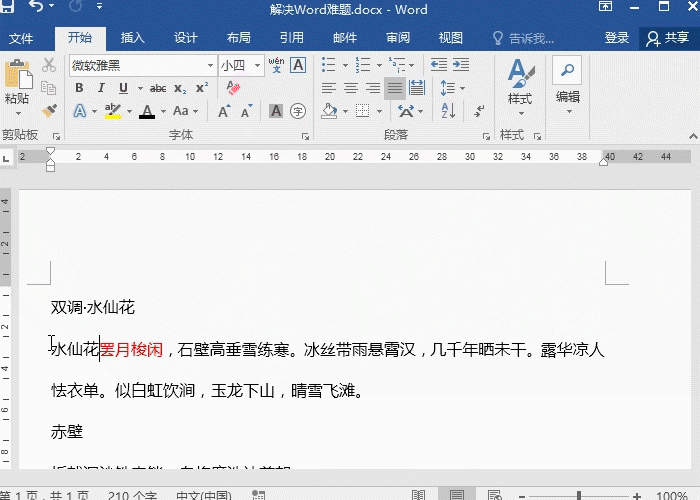Click the Paste clipboard icon

pos(18,74)
